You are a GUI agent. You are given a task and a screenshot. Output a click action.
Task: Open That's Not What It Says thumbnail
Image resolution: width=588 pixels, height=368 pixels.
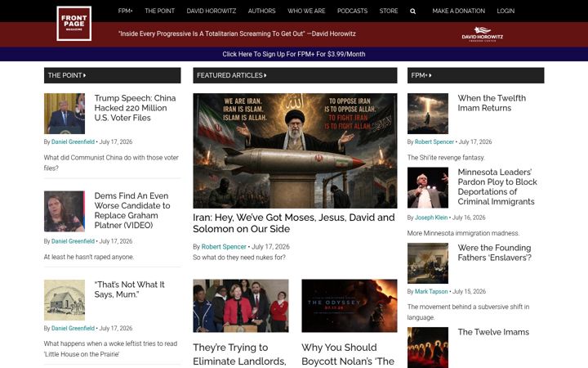click(x=65, y=300)
